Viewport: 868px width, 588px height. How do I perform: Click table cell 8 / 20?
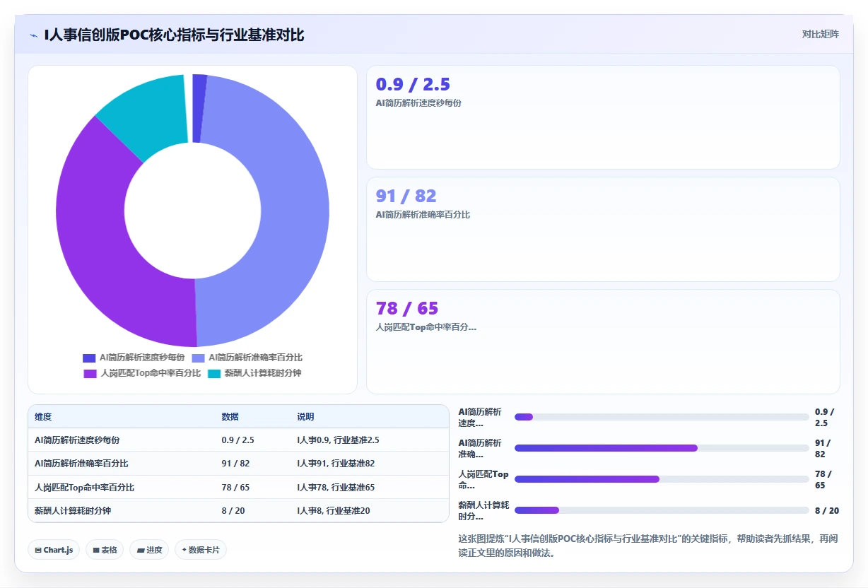(x=233, y=510)
